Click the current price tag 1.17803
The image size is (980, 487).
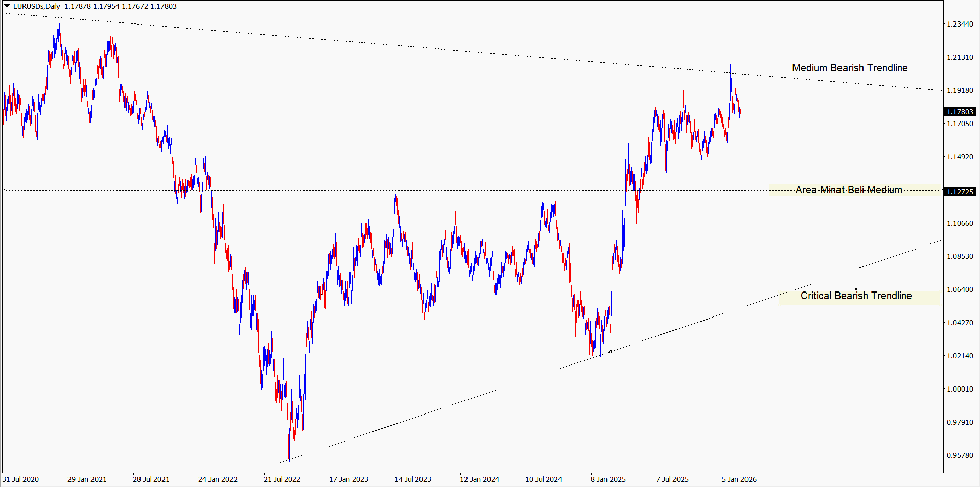[960, 112]
